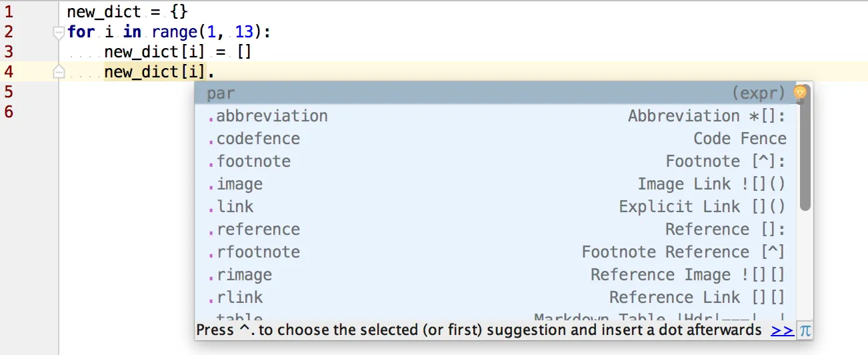Pick the .codefence suggestion
The image size is (868, 355).
[x=258, y=139]
